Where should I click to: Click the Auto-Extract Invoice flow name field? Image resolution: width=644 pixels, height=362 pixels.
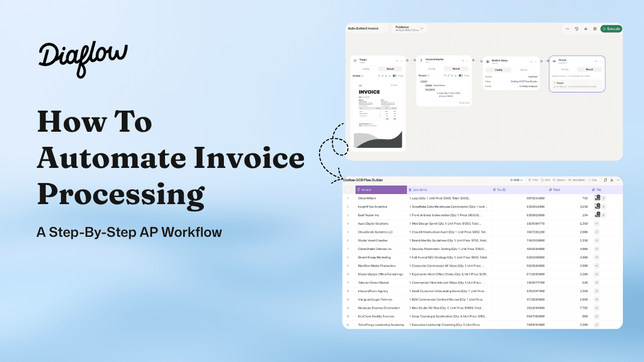(368, 29)
